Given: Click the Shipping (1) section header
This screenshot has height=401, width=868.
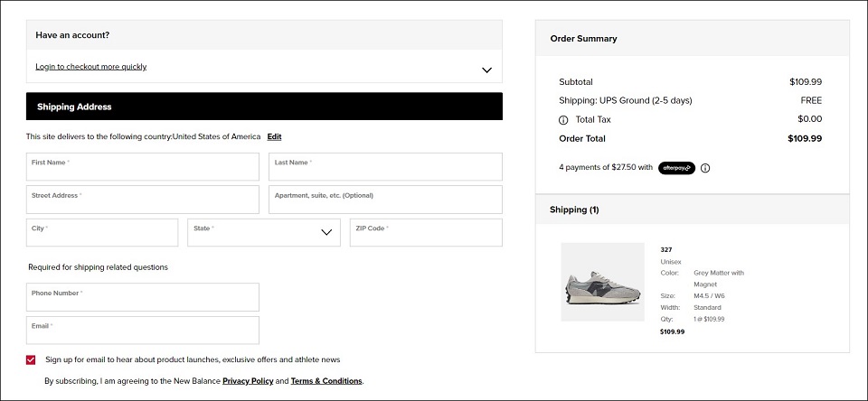Looking at the screenshot, I should [692, 210].
